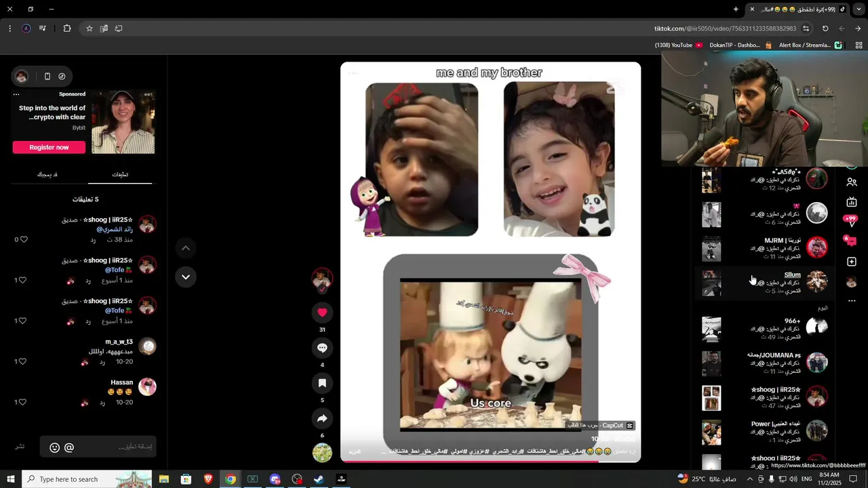
Task: Open the Windows Start menu
Action: click(11, 479)
